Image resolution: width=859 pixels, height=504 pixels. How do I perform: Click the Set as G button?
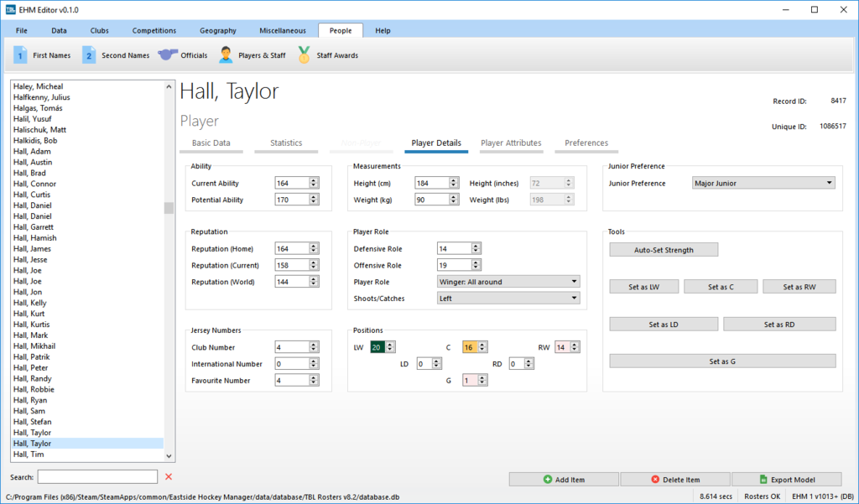pos(722,361)
